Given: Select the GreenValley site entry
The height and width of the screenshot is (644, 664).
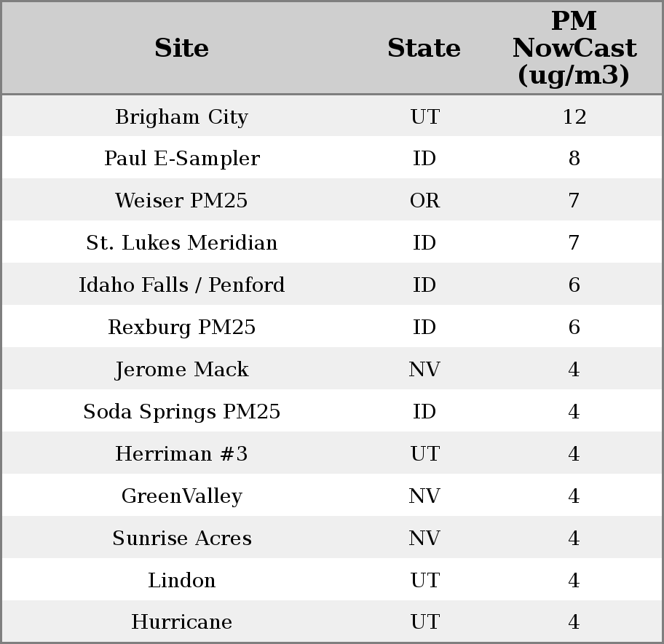Looking at the screenshot, I should pos(181,496).
